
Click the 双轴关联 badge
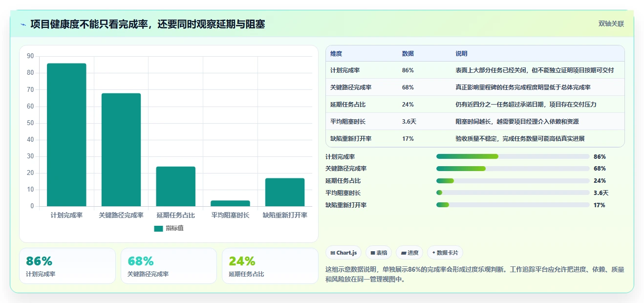click(x=611, y=23)
